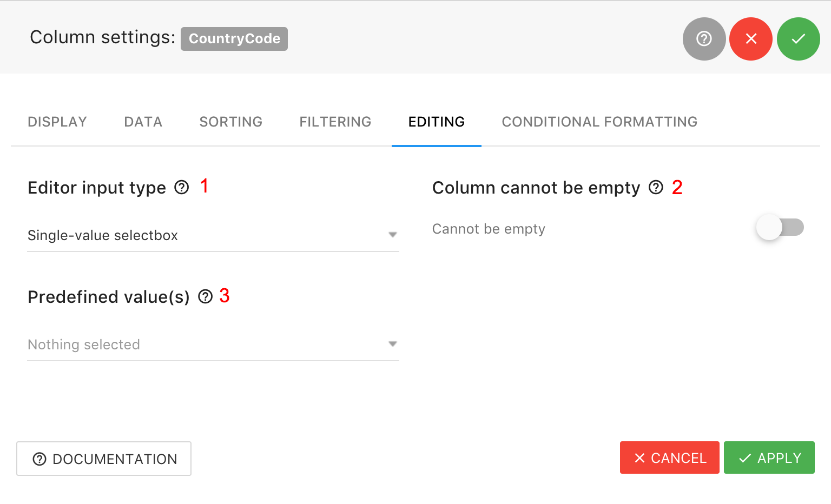Toggle the Cannot be empty switch
831x504 pixels.
click(780, 228)
